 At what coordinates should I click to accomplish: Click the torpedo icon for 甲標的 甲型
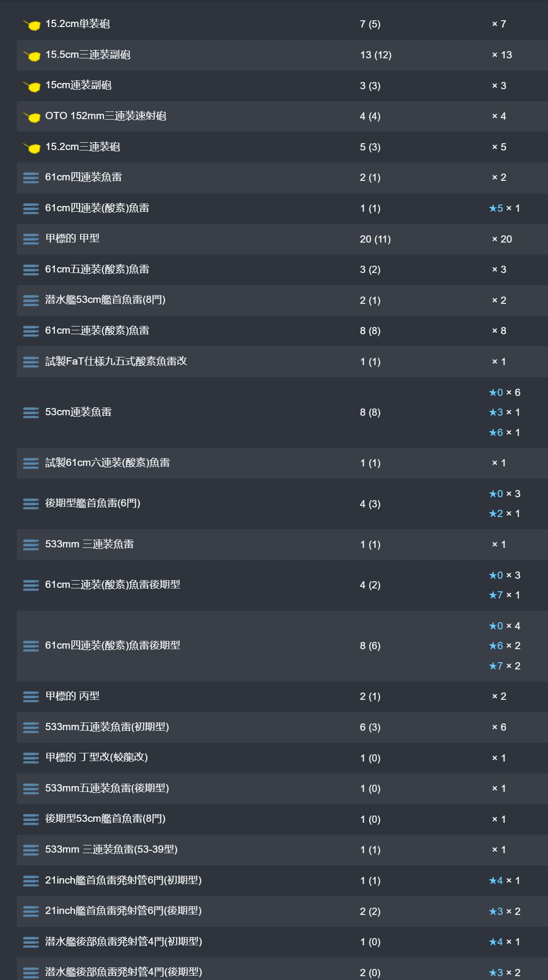(31, 239)
